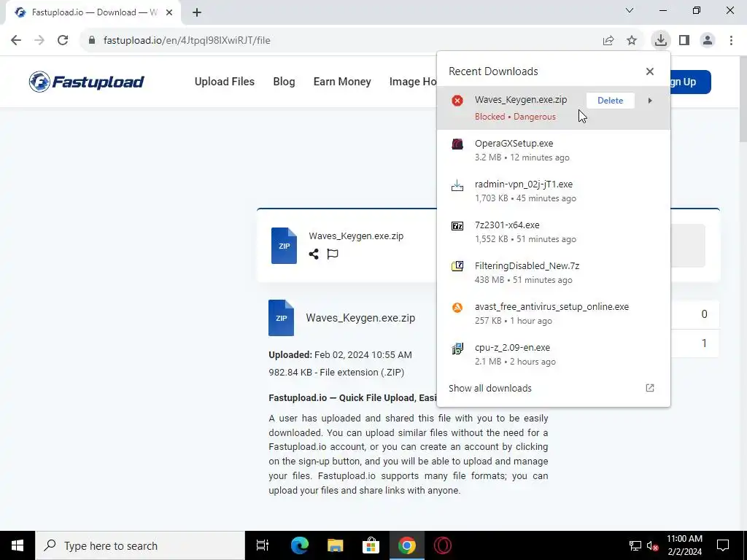This screenshot has height=560, width=747.
Task: Click avast_free_antivirus_setup_online.exe entry
Action: tap(554, 314)
